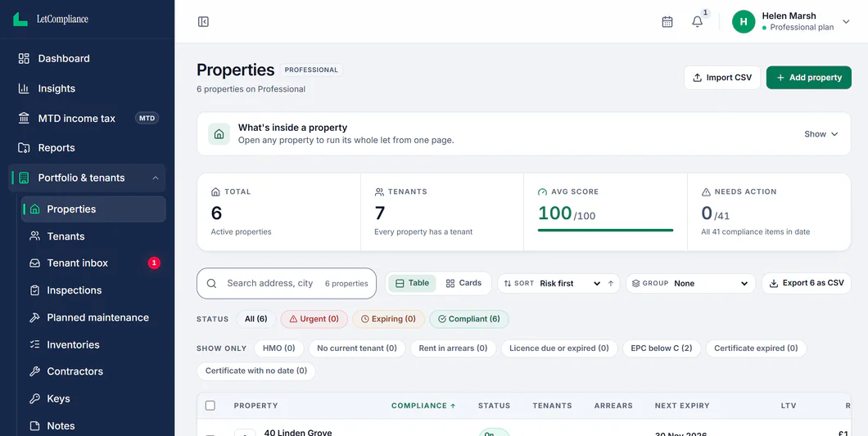Click the Status column header
Viewport: 868px width, 436px height.
[495, 406]
